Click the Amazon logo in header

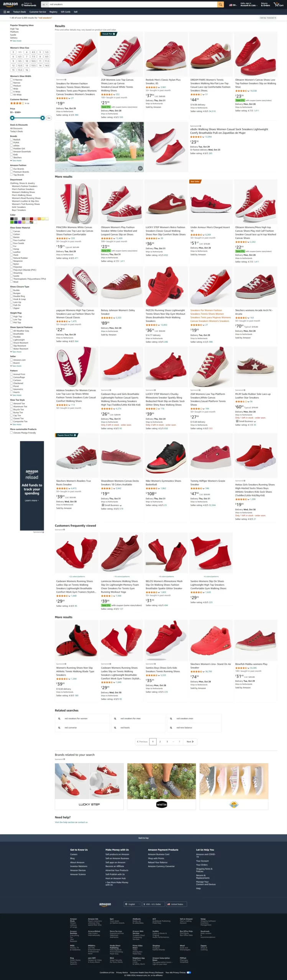pyautogui.click(x=11, y=5)
